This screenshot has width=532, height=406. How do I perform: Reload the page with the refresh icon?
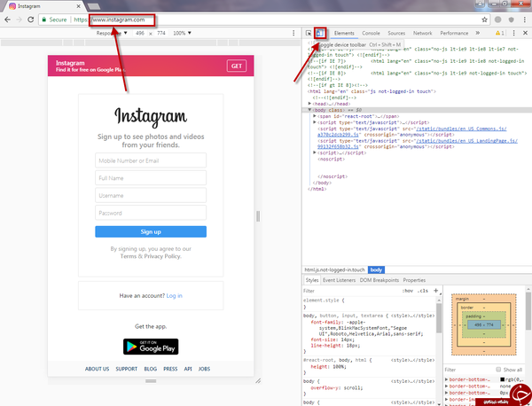click(30, 20)
